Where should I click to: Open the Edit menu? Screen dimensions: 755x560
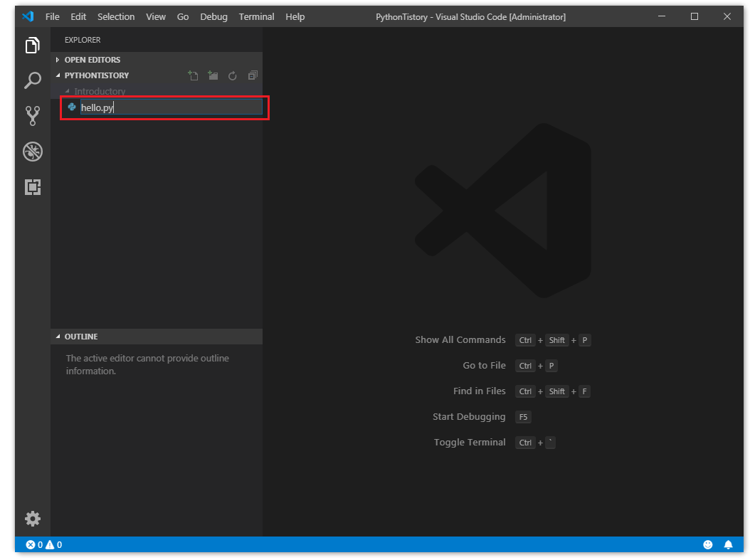click(78, 17)
